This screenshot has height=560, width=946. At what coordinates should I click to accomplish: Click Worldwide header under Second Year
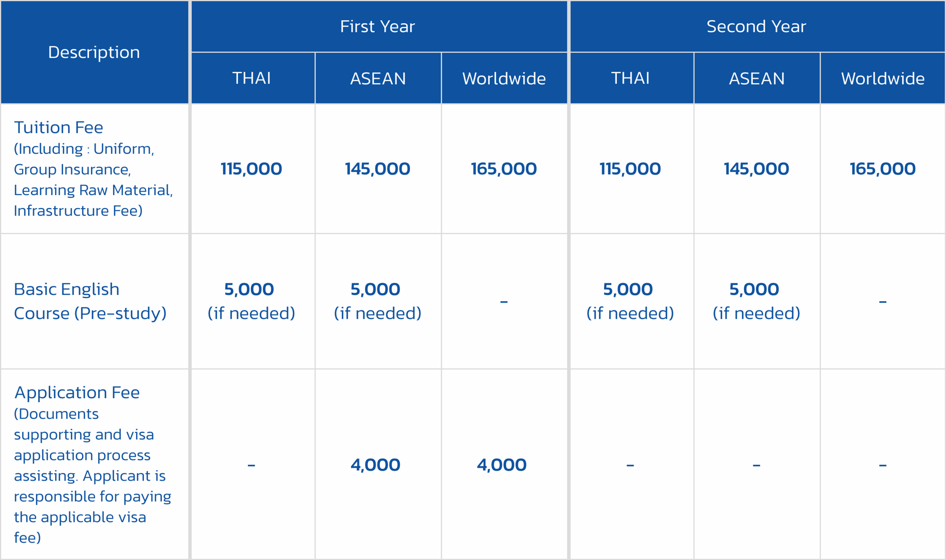[x=882, y=78]
